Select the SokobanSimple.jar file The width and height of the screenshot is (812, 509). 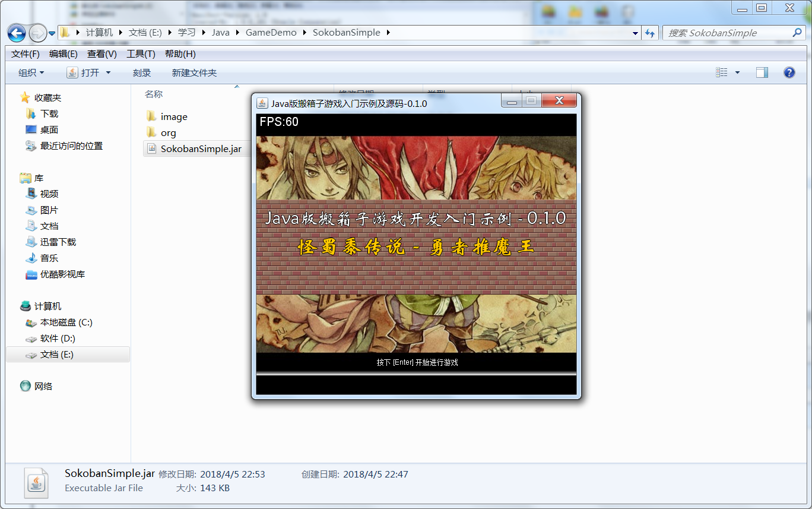coord(201,148)
